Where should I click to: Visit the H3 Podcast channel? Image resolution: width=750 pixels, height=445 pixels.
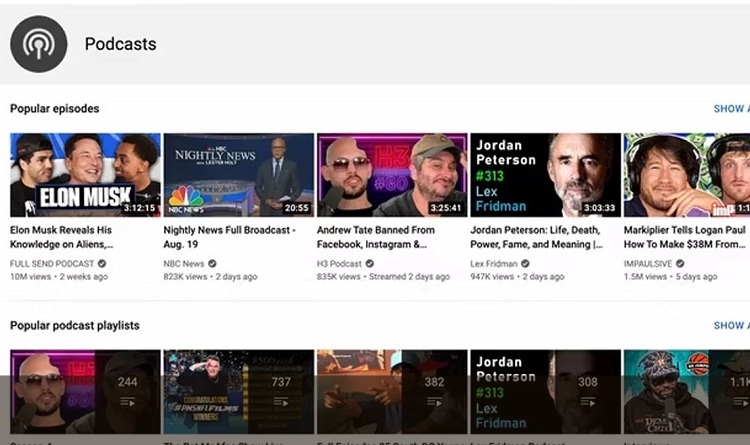339,264
